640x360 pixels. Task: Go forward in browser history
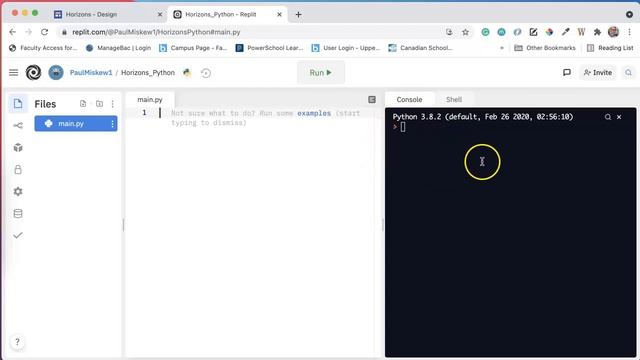click(x=28, y=32)
